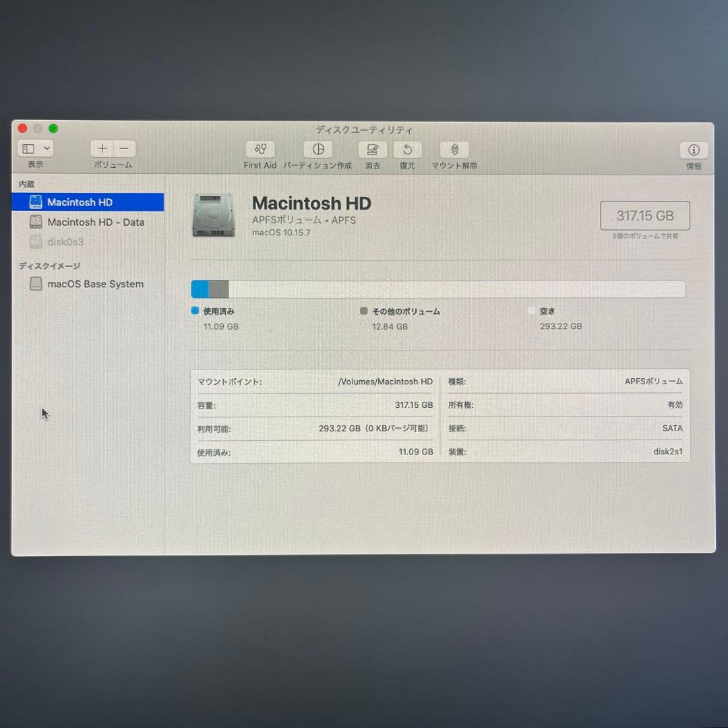Click the その他のボリューム legend marker
The image size is (728, 728).
(x=364, y=311)
